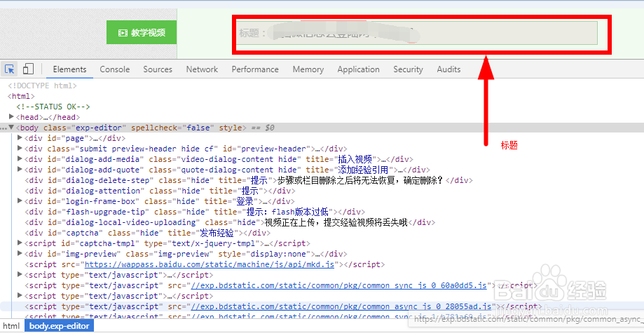The image size is (644, 333).
Task: Click the spellcheck="false" attribute on body
Action: click(x=174, y=128)
